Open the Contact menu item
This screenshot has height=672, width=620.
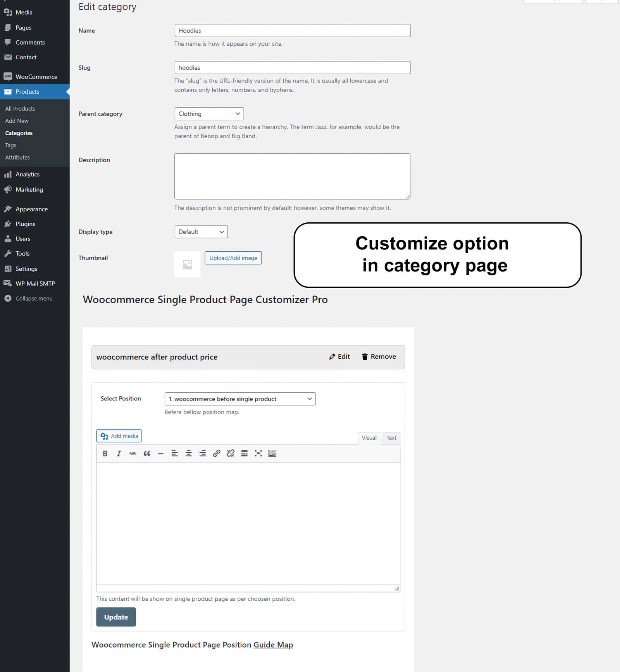pos(35,57)
